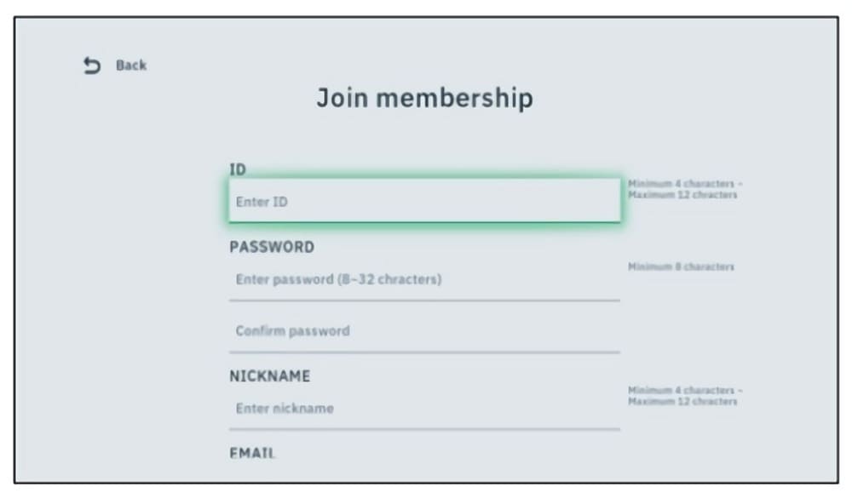Click the character-limit hint beside the nickname field
Viewport: 852px width, 504px height.
tap(682, 396)
